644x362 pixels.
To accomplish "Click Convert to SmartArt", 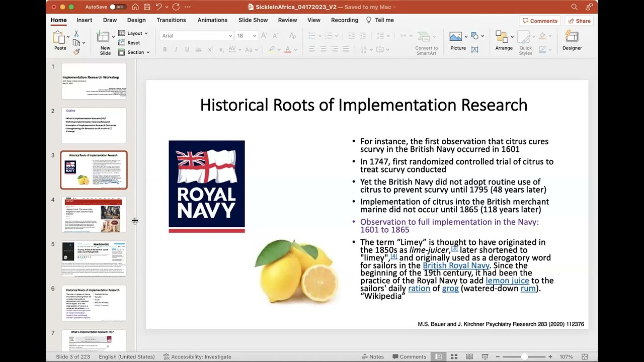I will pos(427,43).
